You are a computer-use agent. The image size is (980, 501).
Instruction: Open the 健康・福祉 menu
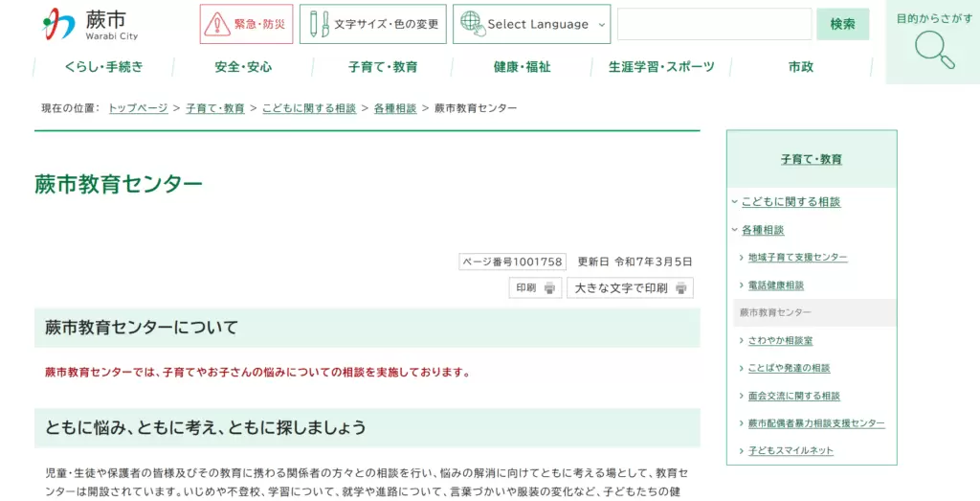(522, 67)
